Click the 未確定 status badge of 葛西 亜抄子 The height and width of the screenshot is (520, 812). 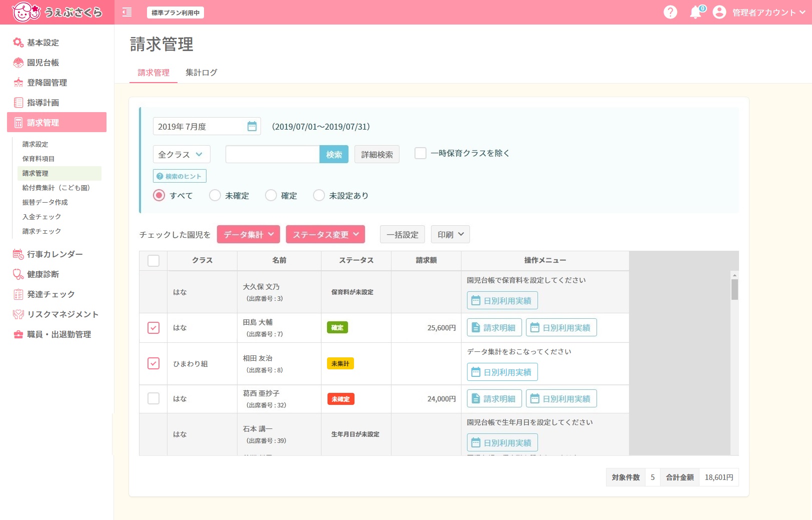340,399
